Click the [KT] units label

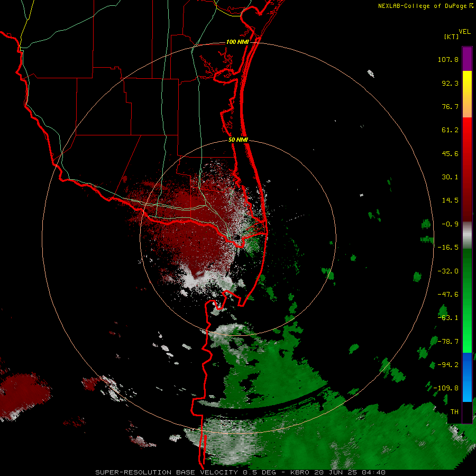coord(452,36)
